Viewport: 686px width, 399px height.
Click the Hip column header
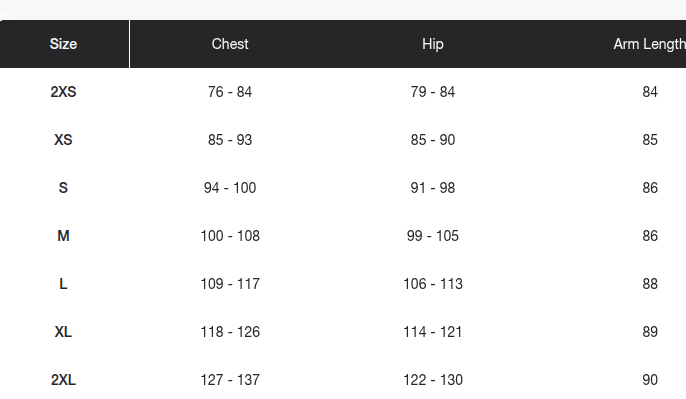click(x=433, y=44)
